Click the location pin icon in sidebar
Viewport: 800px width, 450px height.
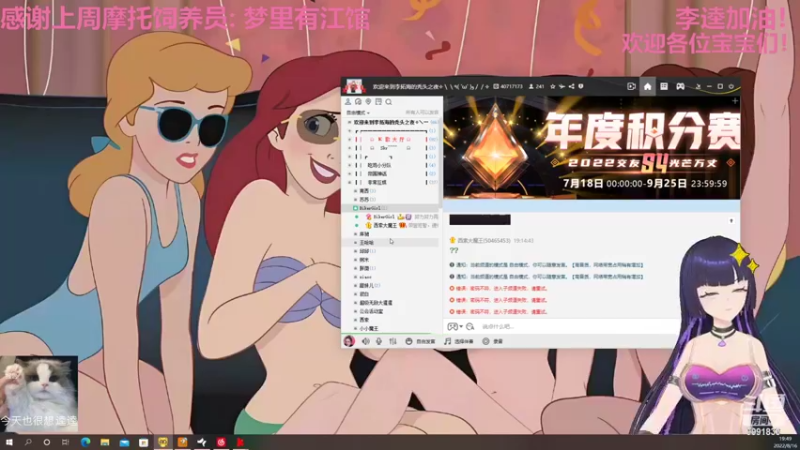coord(368,102)
